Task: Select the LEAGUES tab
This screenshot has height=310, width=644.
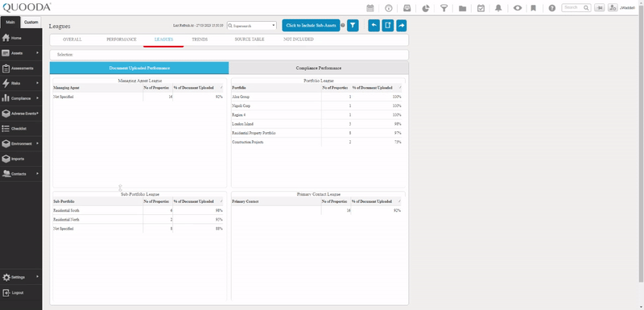Action: [163, 39]
